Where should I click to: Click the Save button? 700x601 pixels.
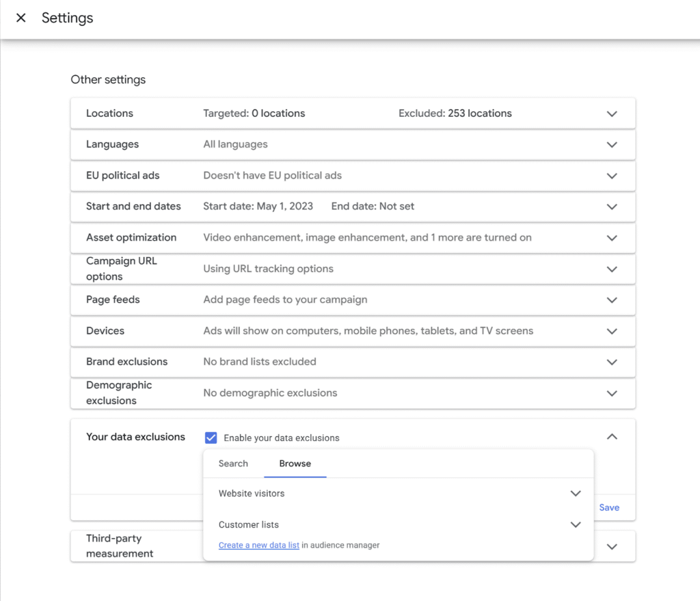(x=609, y=507)
